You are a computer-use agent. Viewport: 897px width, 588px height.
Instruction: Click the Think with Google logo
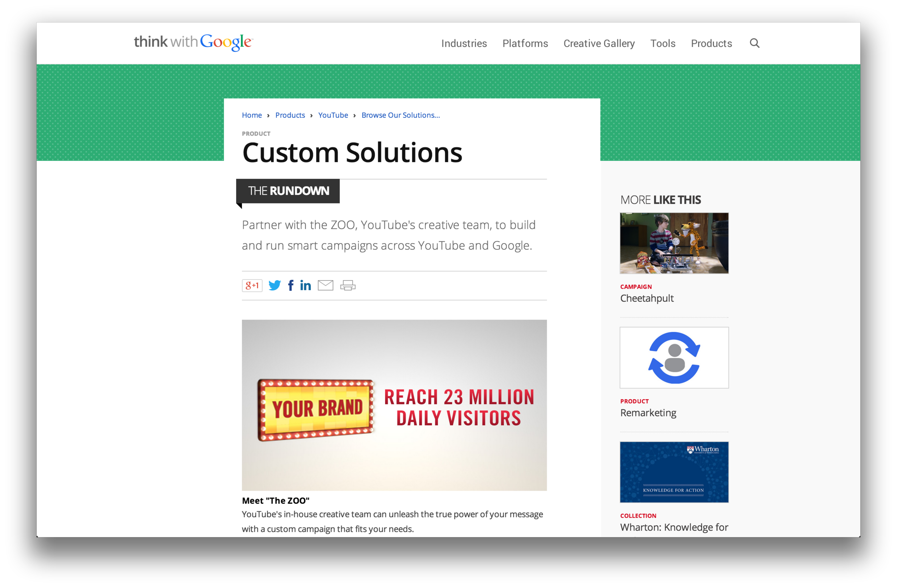click(193, 42)
